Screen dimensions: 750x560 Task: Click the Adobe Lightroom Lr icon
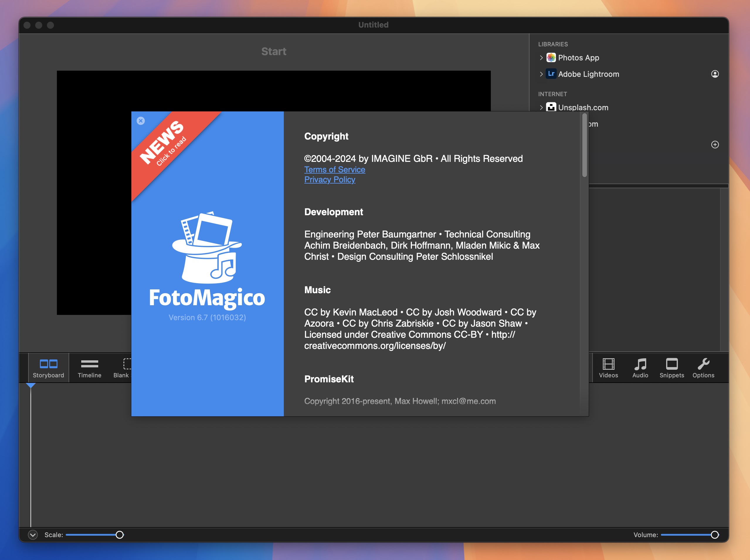click(551, 74)
